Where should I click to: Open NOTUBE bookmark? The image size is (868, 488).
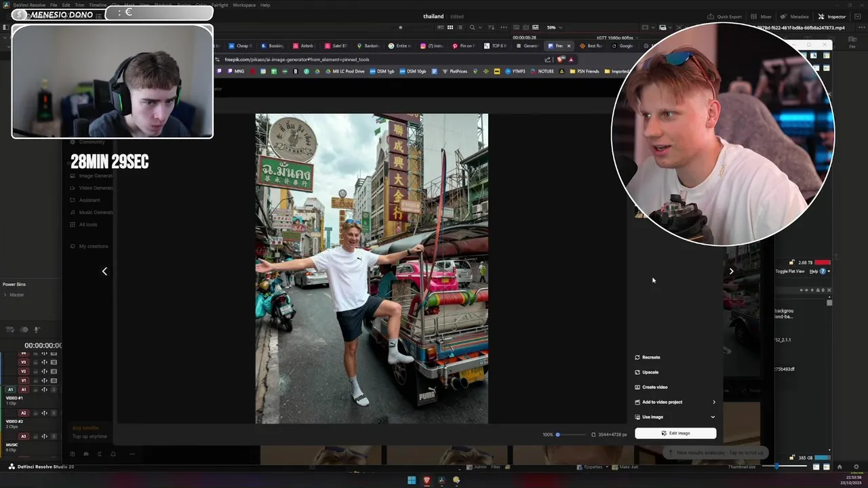542,71
